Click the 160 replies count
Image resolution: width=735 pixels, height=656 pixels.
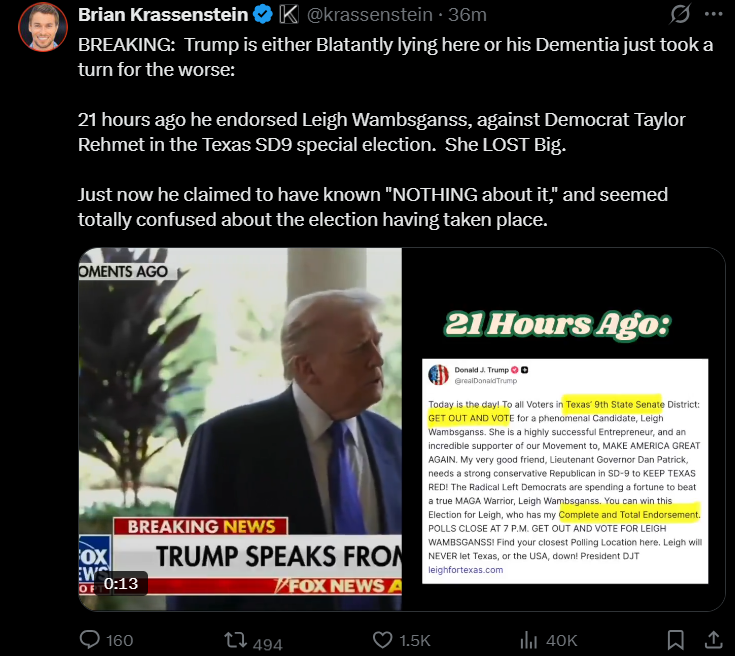tap(120, 641)
